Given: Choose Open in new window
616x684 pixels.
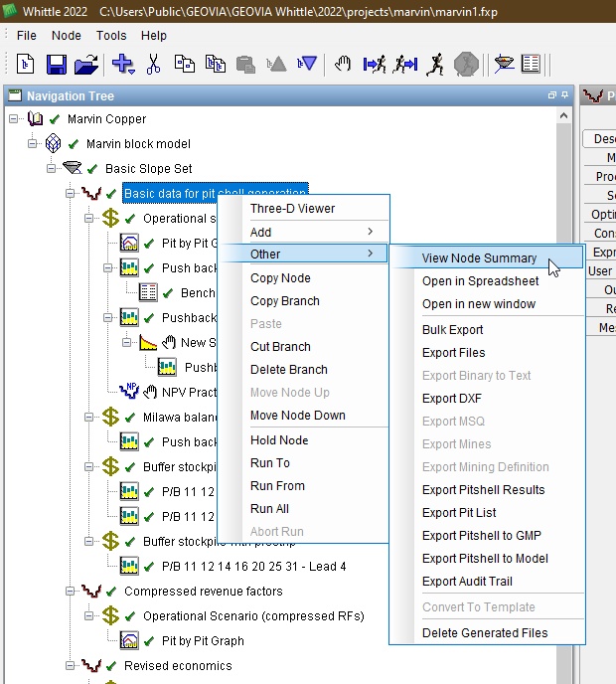Looking at the screenshot, I should click(488, 303).
